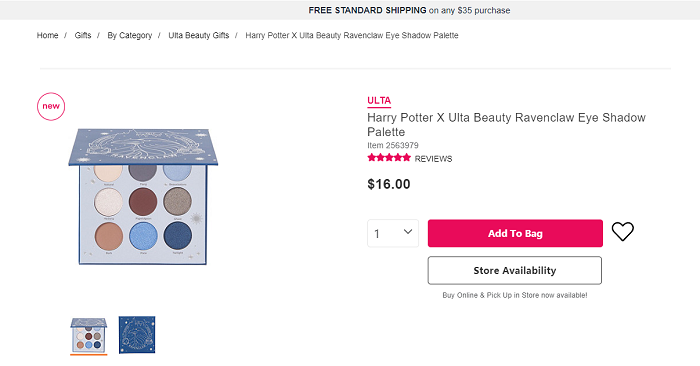
Task: Select the open palette thumbnail
Action: 88,335
